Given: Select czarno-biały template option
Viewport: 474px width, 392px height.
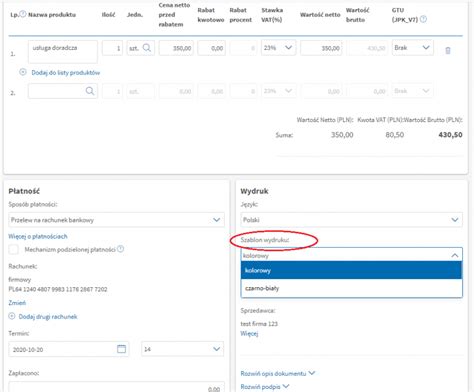Looking at the screenshot, I should click(351, 288).
